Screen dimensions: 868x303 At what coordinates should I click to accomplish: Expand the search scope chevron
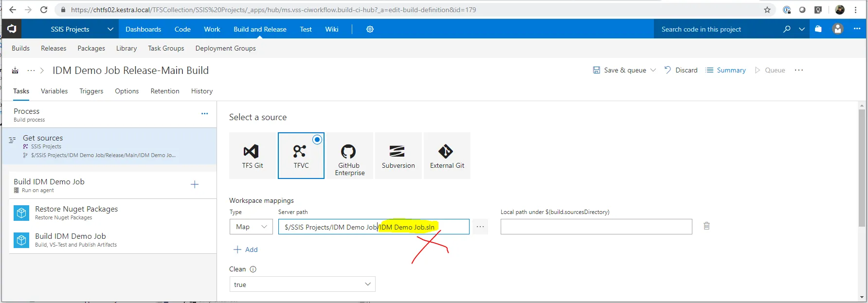point(802,29)
